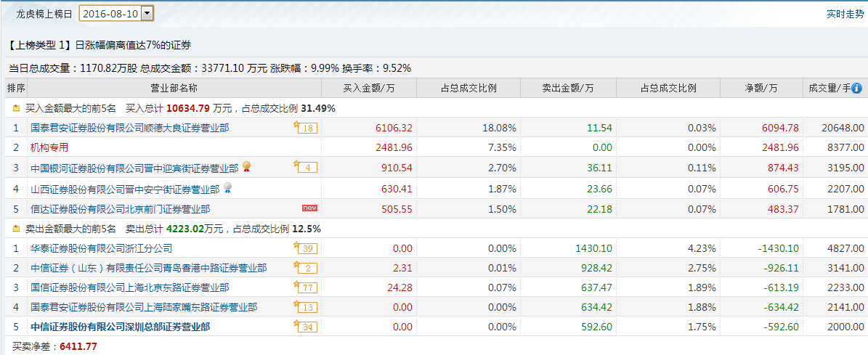This screenshot has height=355, width=868.
Task: Click the red new badge on 信达证券 row
Action: coord(309,208)
